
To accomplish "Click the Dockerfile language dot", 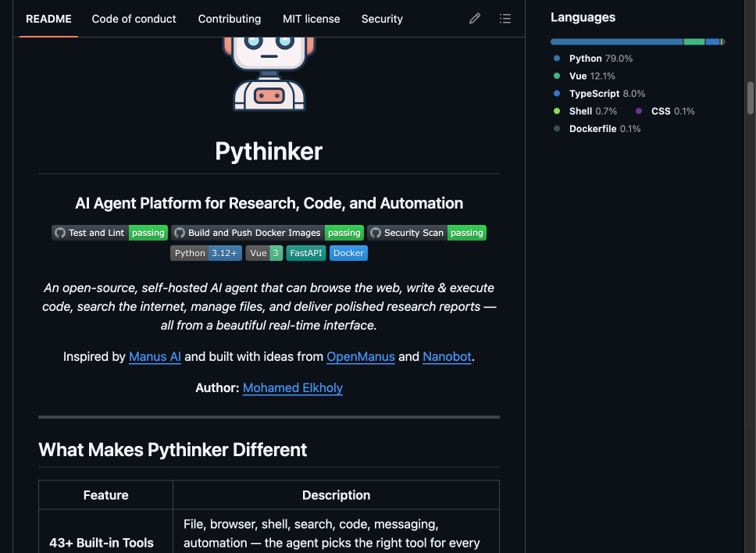I will [558, 128].
